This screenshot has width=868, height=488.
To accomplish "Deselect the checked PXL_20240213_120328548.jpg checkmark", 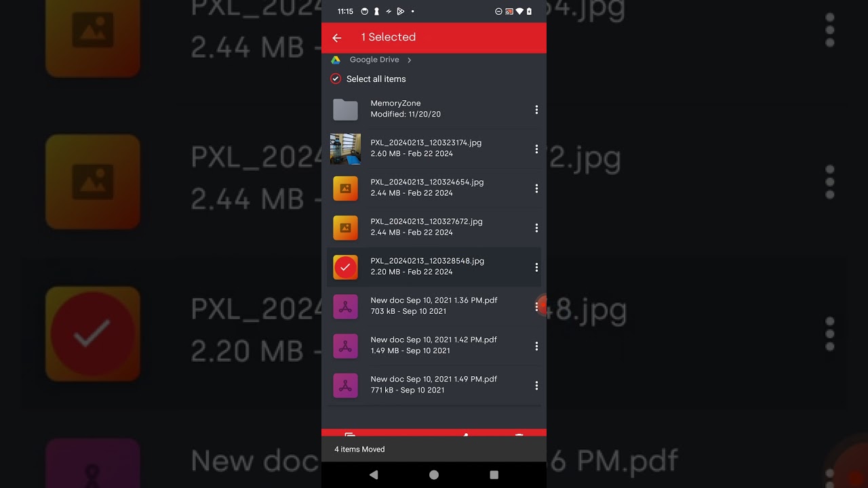I will 345,267.
